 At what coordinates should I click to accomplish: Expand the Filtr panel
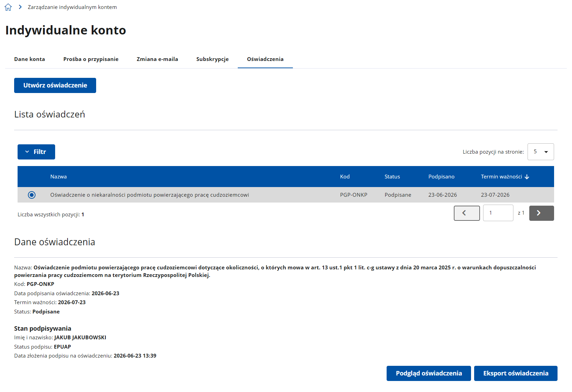point(36,152)
